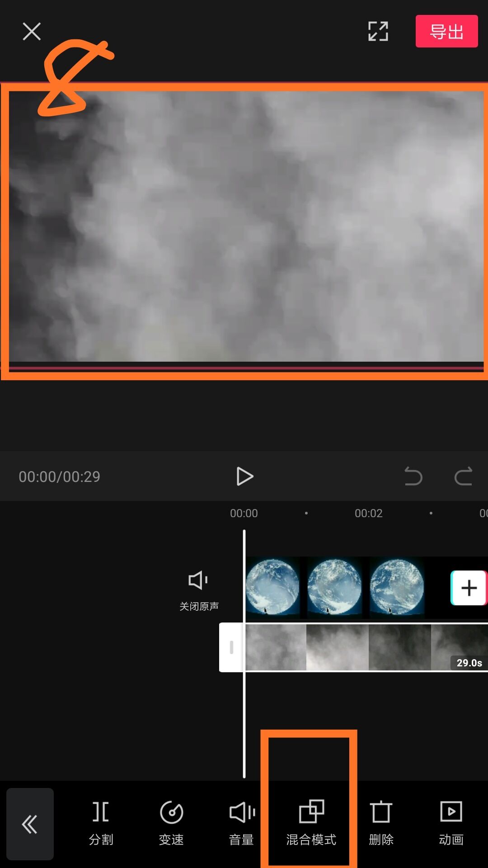
Task: Click the 导出 export button
Action: coord(446,31)
